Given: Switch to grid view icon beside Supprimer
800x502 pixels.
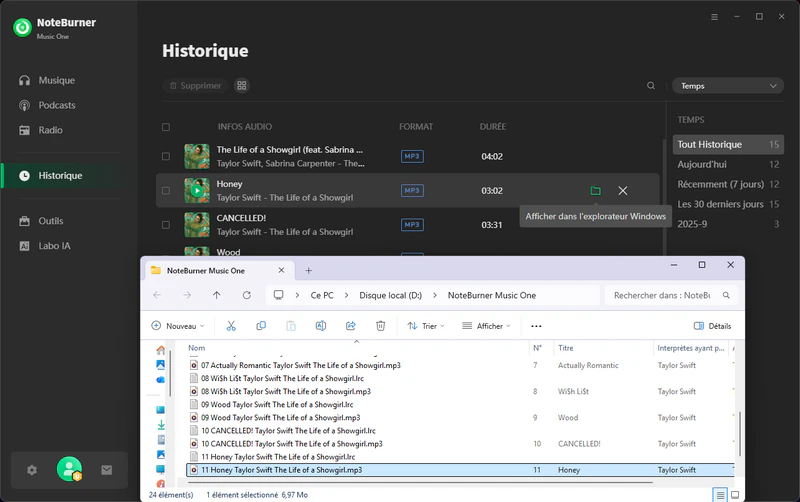Looking at the screenshot, I should pyautogui.click(x=241, y=86).
